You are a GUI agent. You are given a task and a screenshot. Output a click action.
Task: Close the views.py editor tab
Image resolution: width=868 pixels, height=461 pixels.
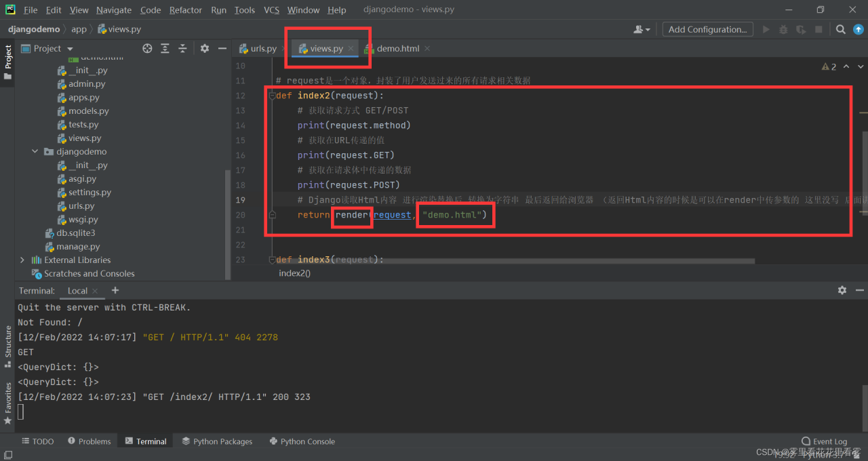click(351, 49)
